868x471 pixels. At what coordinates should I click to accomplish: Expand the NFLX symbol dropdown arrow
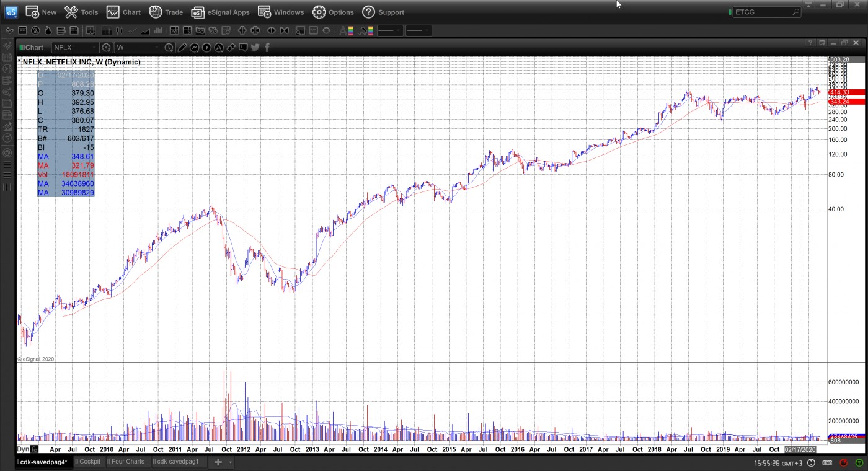pos(94,47)
